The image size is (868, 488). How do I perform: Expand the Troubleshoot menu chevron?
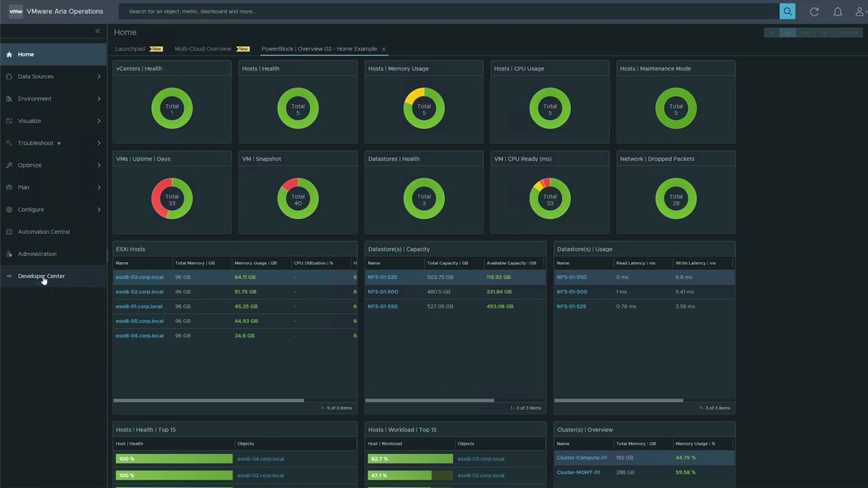(x=99, y=143)
